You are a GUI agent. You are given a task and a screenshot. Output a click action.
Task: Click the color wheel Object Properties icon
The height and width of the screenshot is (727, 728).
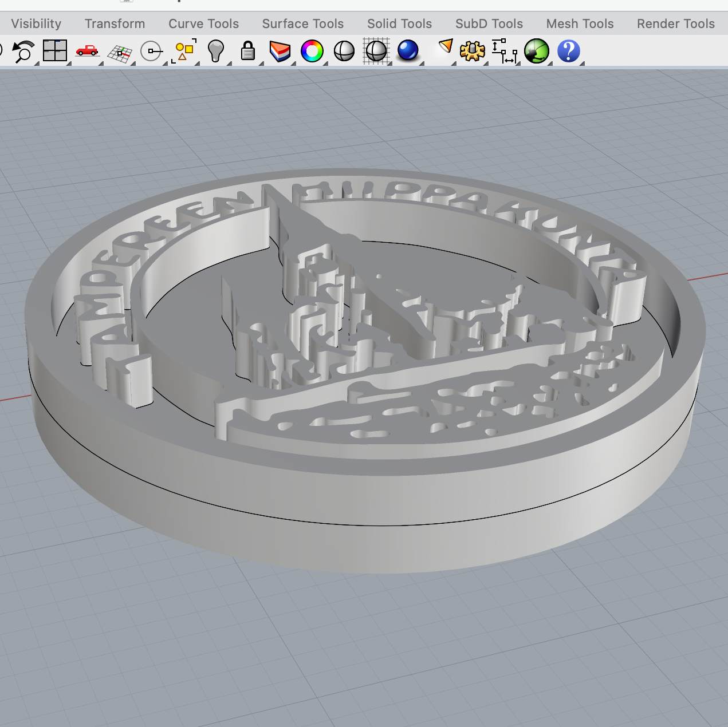click(312, 51)
